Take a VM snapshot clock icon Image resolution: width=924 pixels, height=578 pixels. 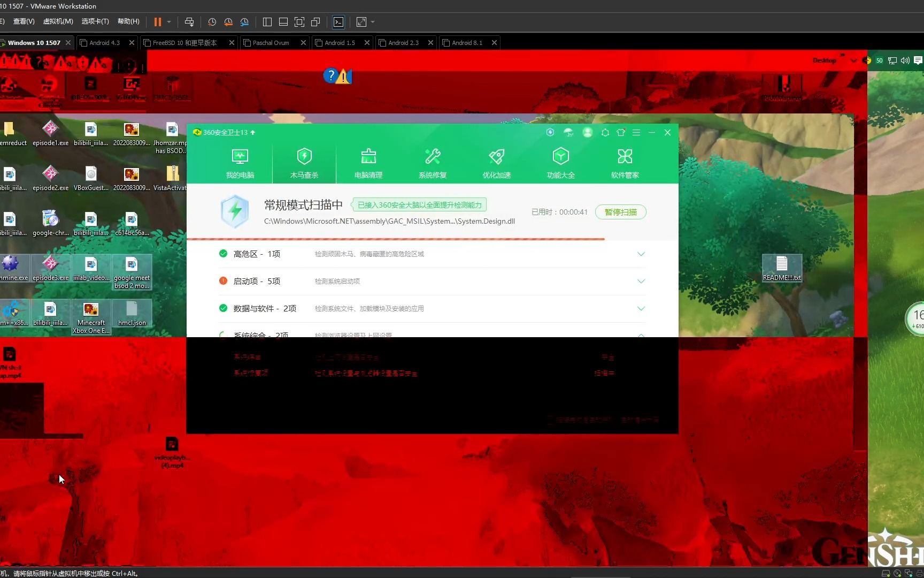pyautogui.click(x=212, y=22)
